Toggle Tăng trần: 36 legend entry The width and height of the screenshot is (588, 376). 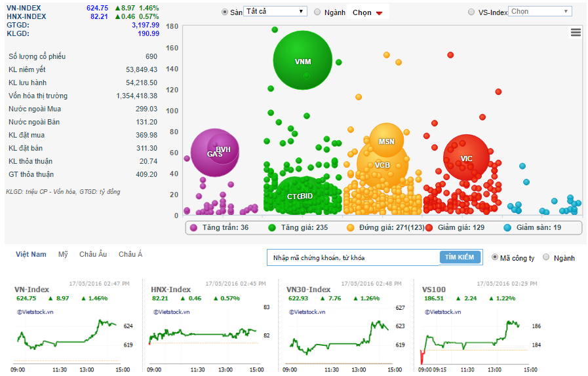[220, 227]
